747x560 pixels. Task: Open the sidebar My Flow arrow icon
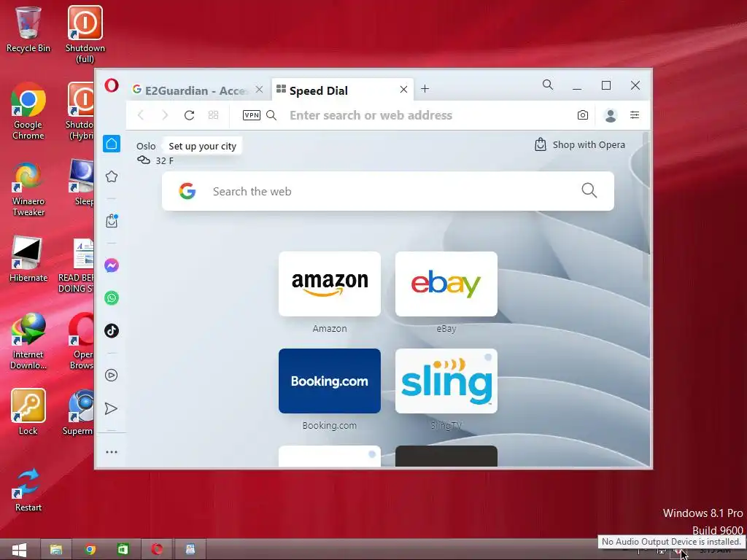pos(111,408)
